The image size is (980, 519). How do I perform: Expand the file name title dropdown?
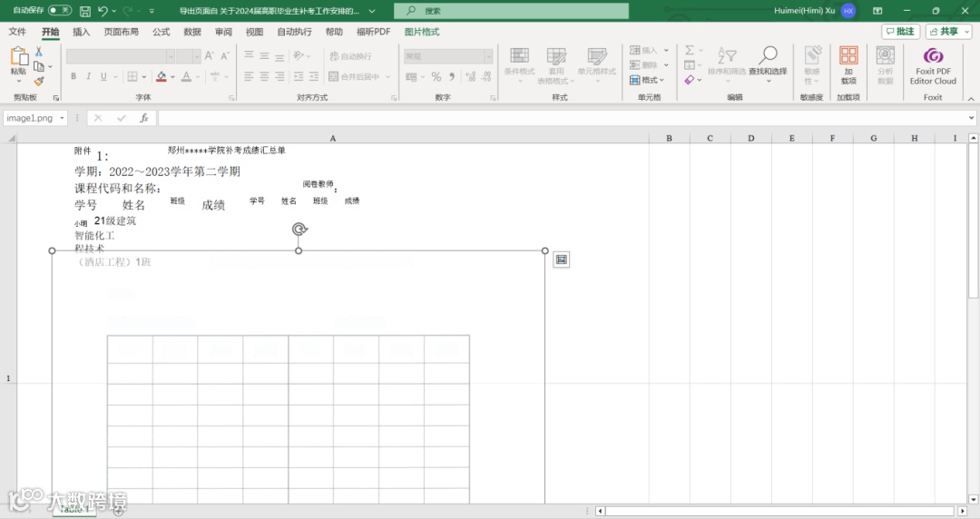pyautogui.click(x=372, y=11)
